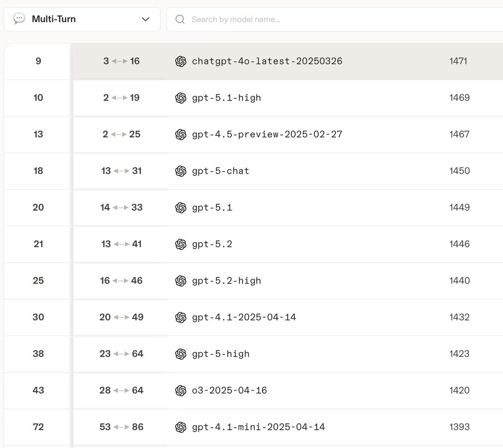Open the Multi-Turn category dropdown
The height and width of the screenshot is (448, 503).
point(82,19)
